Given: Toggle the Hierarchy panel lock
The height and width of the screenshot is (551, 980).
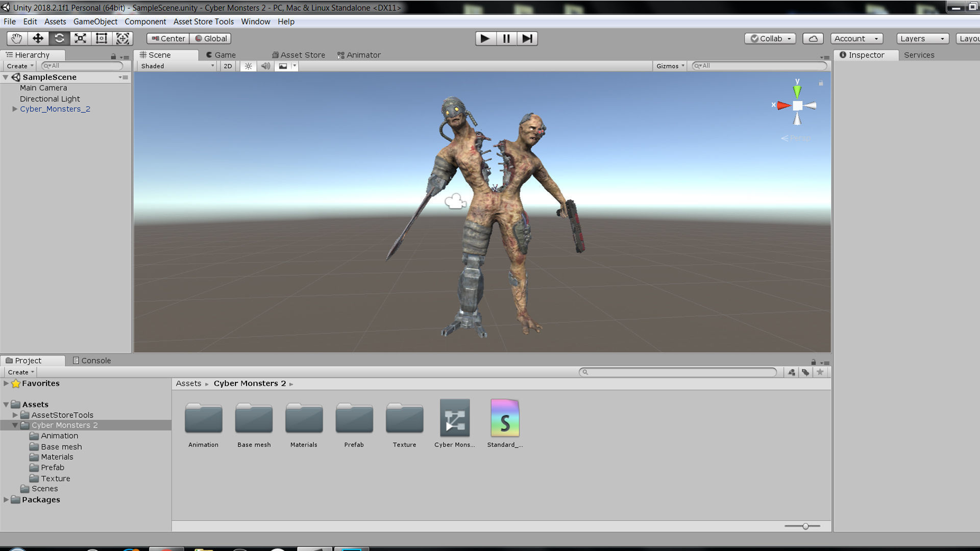Looking at the screenshot, I should point(113,56).
